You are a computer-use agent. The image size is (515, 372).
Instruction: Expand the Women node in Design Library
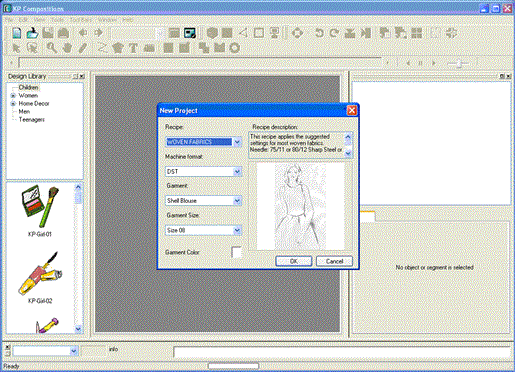tap(13, 96)
